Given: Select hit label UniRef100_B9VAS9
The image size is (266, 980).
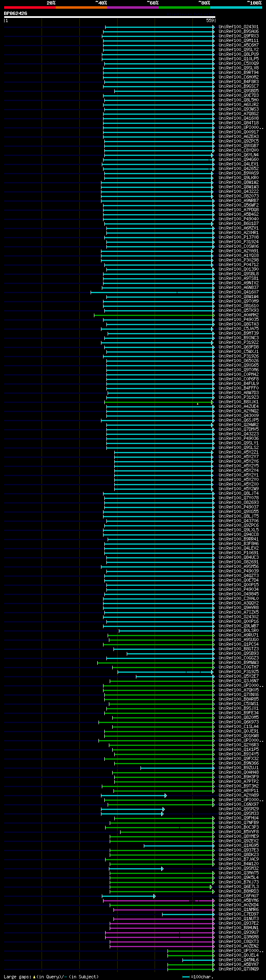Looking at the screenshot, I should (x=239, y=173).
